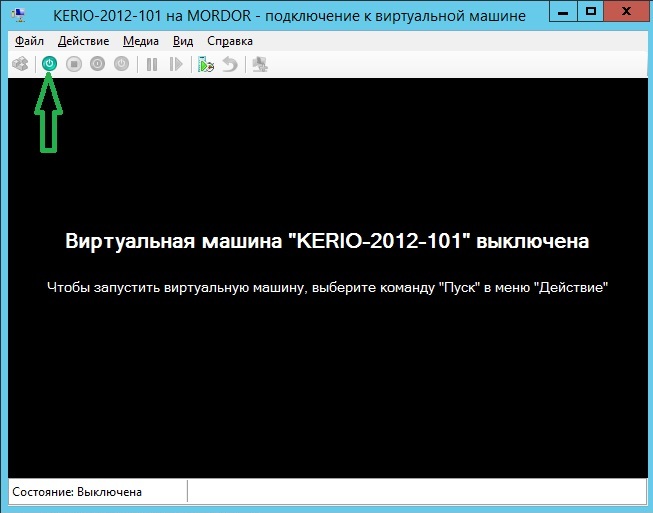The height and width of the screenshot is (513, 653).
Task: Click the window system icon in title bar
Action: pyautogui.click(x=18, y=14)
